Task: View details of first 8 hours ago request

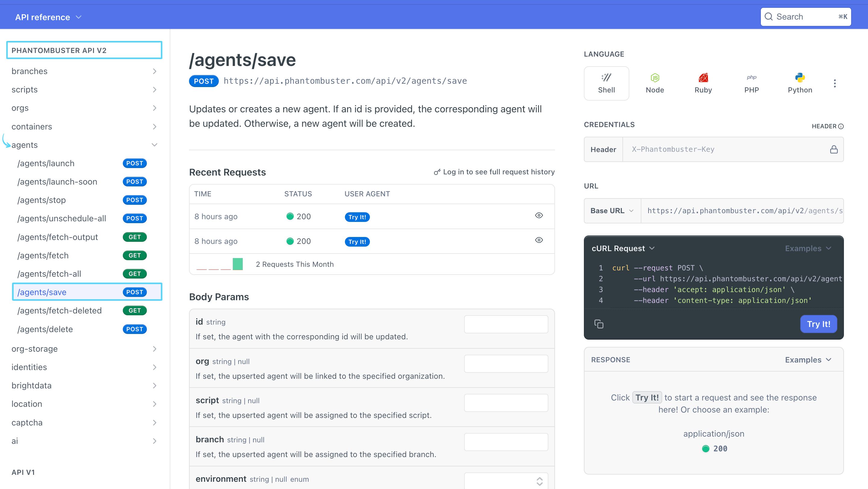Action: tap(539, 215)
